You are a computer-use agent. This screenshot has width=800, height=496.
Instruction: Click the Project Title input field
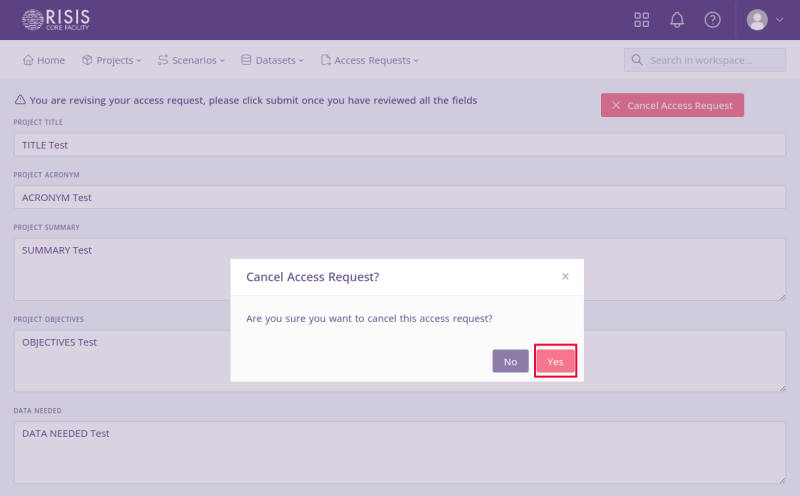coord(399,145)
